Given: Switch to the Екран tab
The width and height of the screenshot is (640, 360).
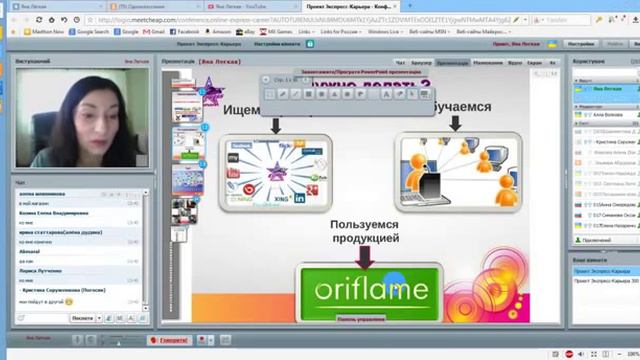Looking at the screenshot, I should 534,62.
